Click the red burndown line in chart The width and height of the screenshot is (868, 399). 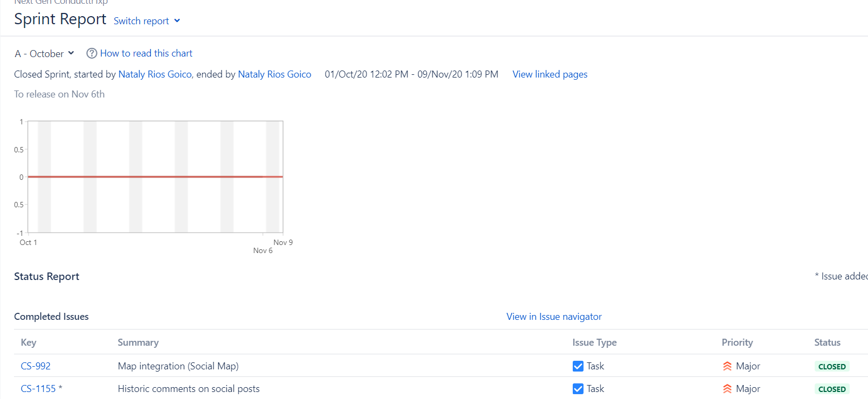[155, 177]
